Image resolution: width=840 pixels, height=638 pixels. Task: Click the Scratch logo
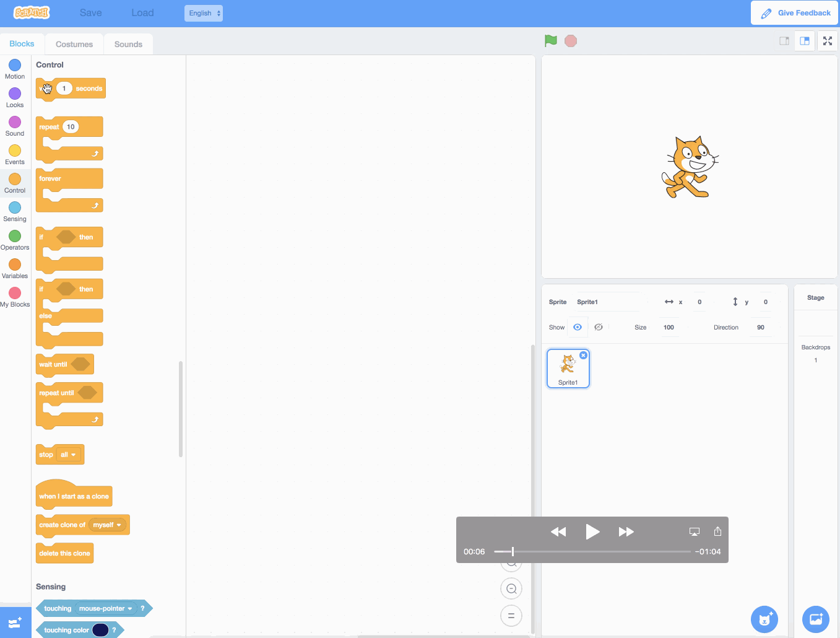[x=32, y=12]
